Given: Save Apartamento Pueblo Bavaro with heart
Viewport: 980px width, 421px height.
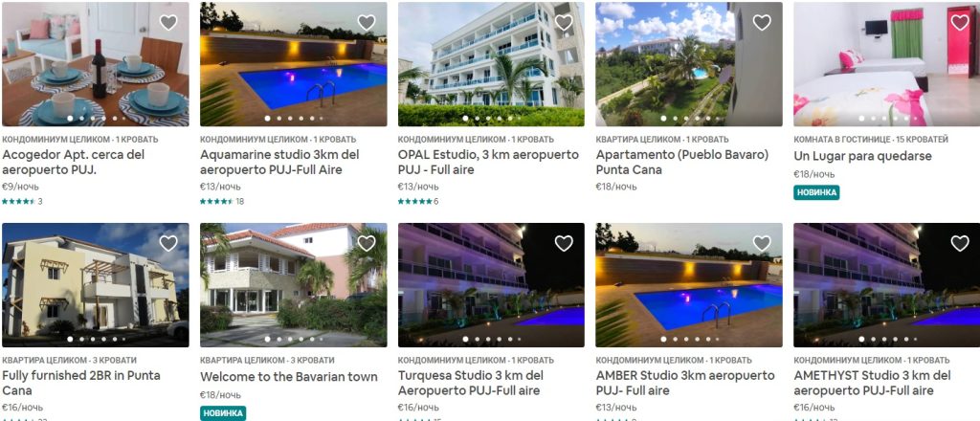Looking at the screenshot, I should click(762, 23).
